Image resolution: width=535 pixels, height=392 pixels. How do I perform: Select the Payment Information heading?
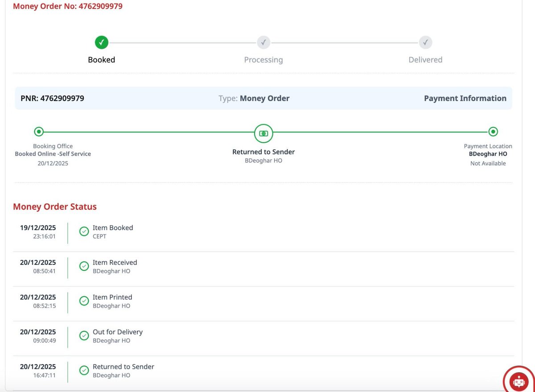click(465, 99)
